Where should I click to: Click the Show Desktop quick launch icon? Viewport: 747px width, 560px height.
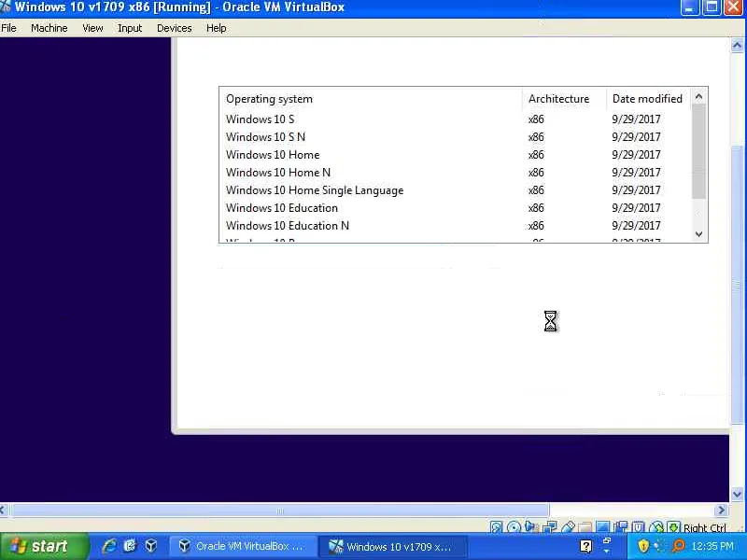coord(130,546)
